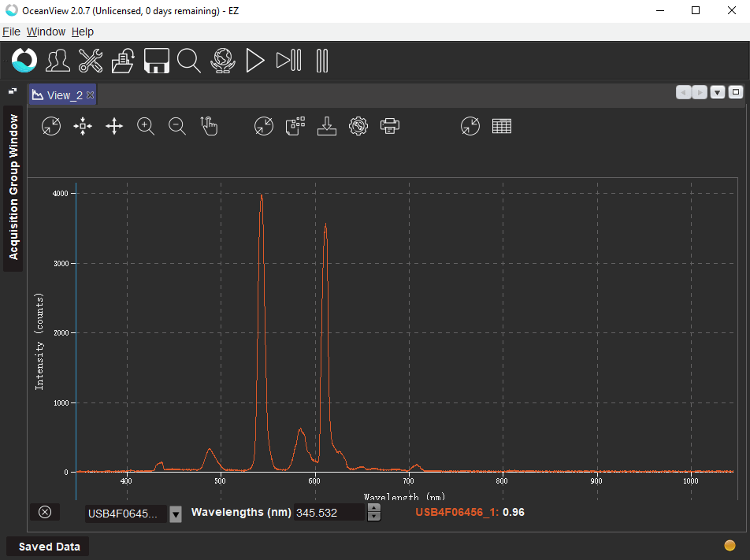Select the zoom out graph tool

point(177,126)
